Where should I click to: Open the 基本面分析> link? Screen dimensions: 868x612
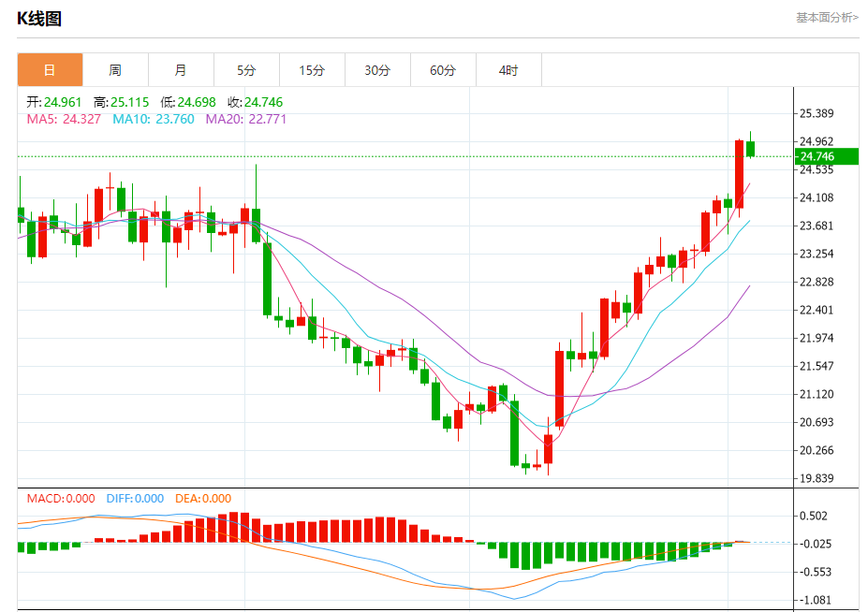point(827,18)
